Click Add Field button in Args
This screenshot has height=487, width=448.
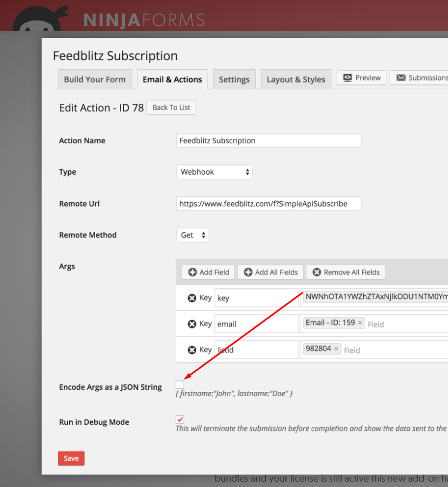pyautogui.click(x=208, y=272)
